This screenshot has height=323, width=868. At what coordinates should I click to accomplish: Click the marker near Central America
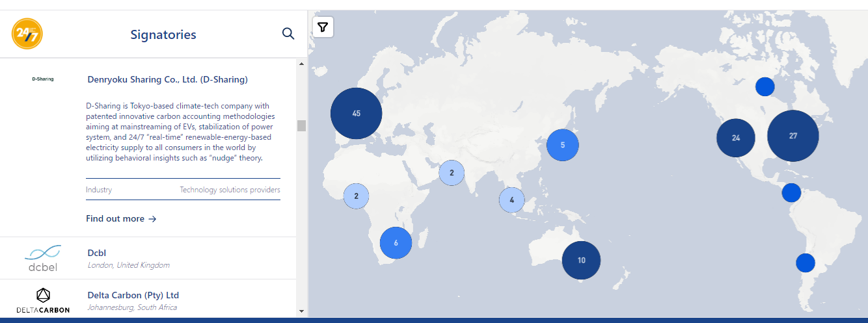tap(791, 192)
